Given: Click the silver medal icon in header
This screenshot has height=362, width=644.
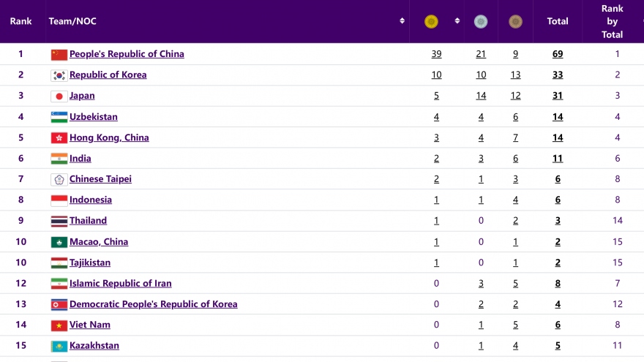Looking at the screenshot, I should click(x=480, y=22).
